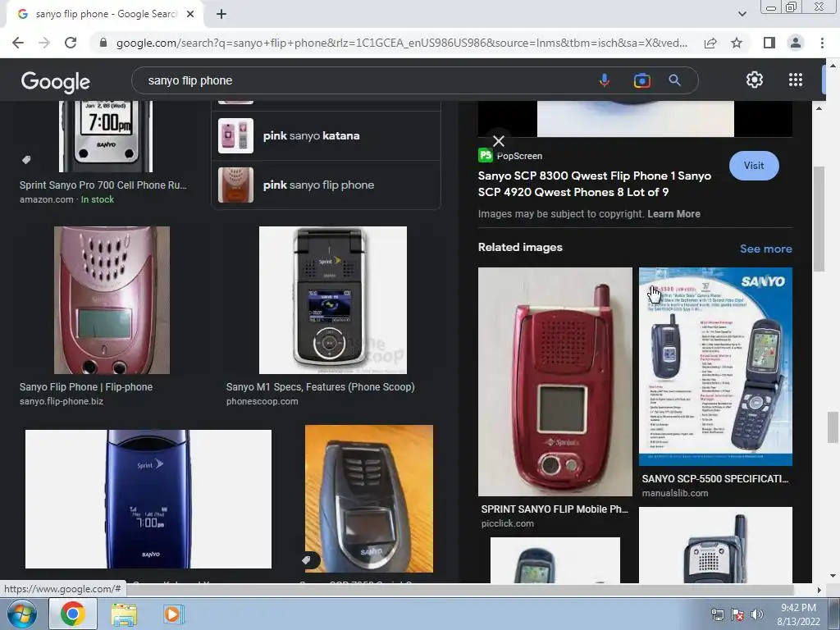Click the main page vertical scrollbar
This screenshot has height=630, width=840.
tap(833, 427)
